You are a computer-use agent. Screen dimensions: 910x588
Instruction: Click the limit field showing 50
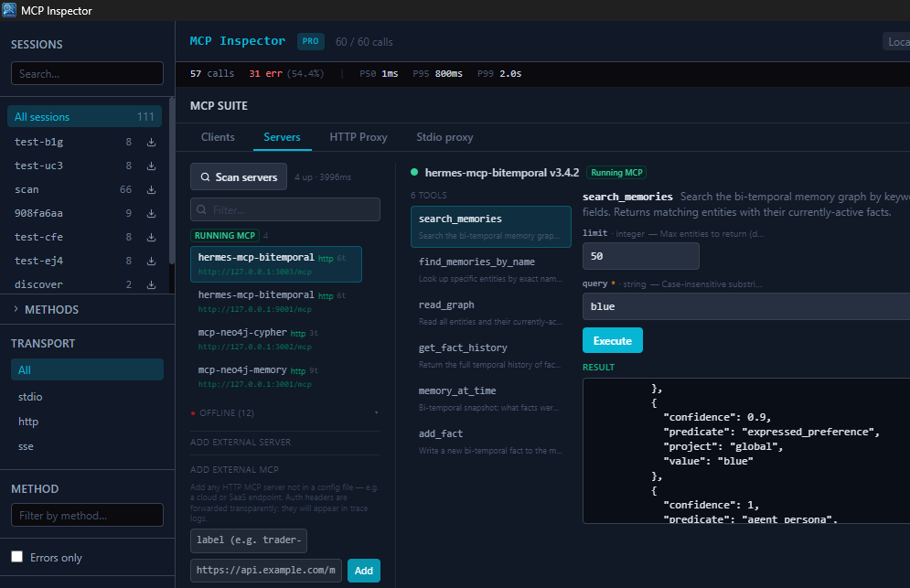[x=641, y=256]
